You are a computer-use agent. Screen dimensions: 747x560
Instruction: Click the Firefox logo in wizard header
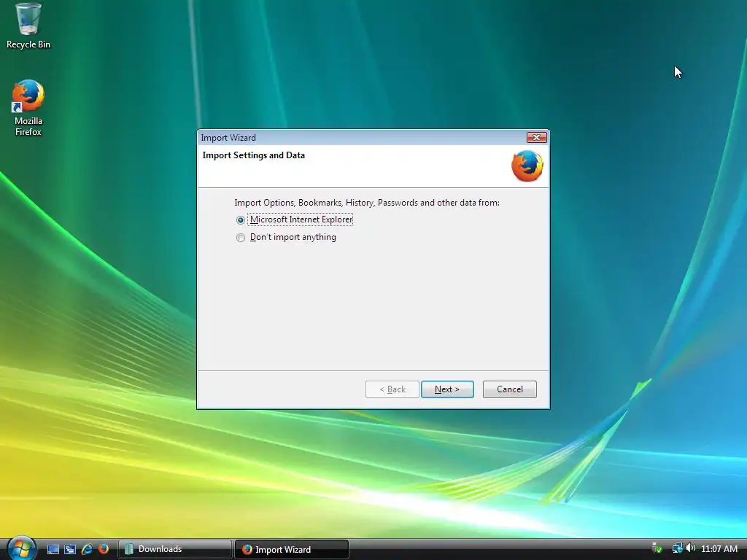527,166
